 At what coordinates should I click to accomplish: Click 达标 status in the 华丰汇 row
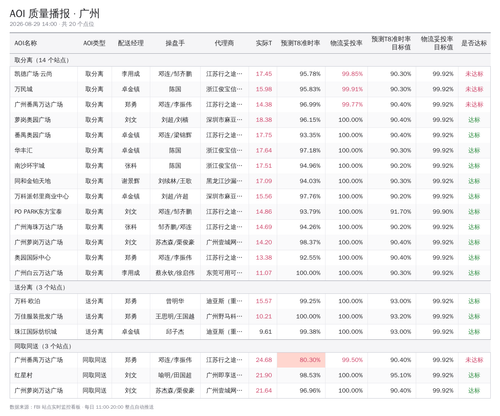coord(474,150)
